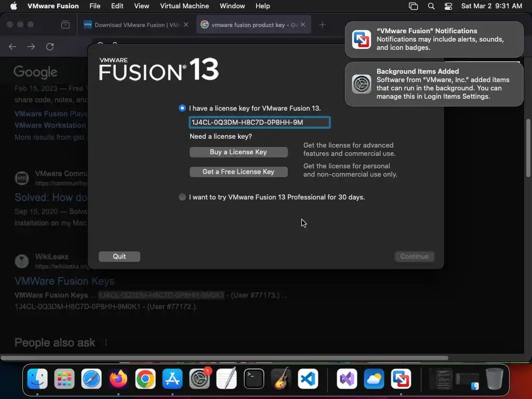The height and width of the screenshot is (399, 532).
Task: Open App Store from the Dock
Action: click(172, 379)
